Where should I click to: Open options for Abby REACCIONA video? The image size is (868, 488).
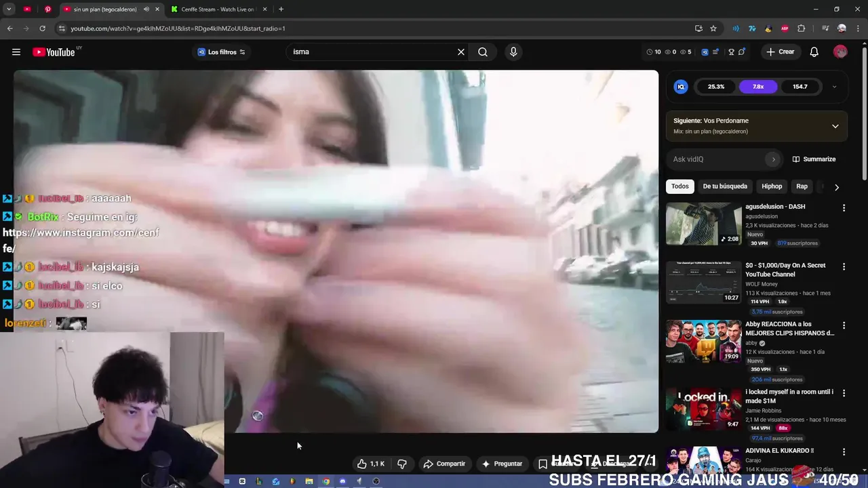[844, 326]
